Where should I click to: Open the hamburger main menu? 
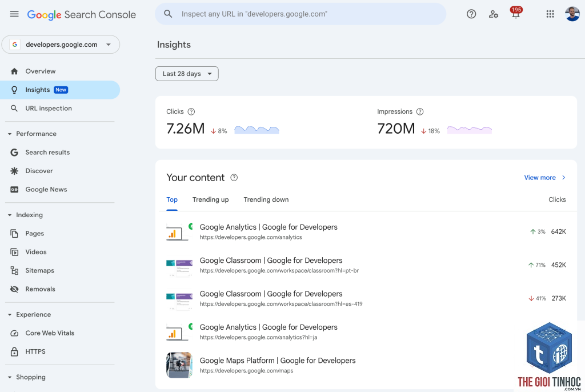coord(14,14)
